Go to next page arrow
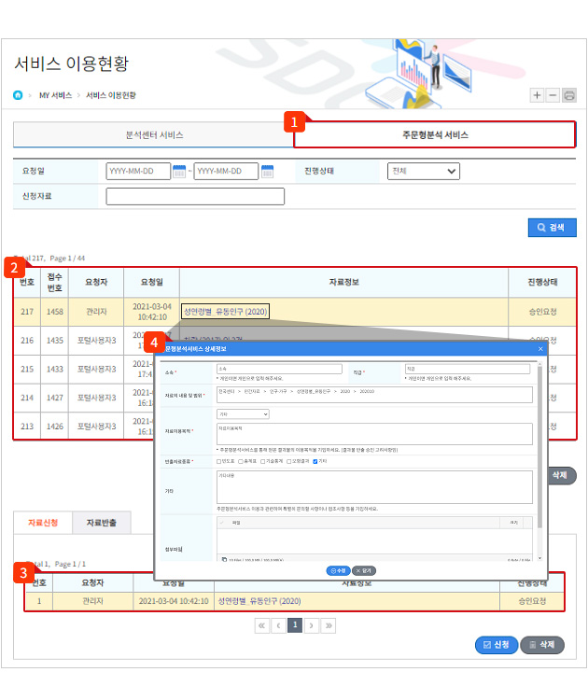Screen dimensions: 588x700 click(311, 625)
